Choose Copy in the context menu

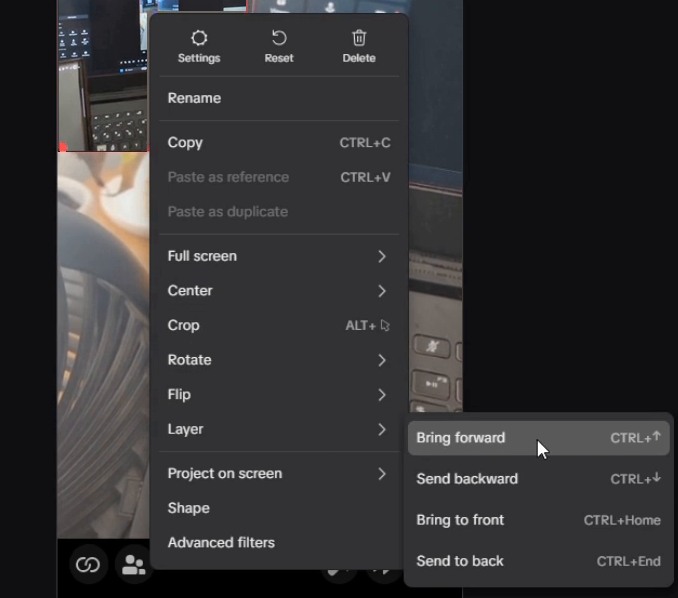coord(279,142)
